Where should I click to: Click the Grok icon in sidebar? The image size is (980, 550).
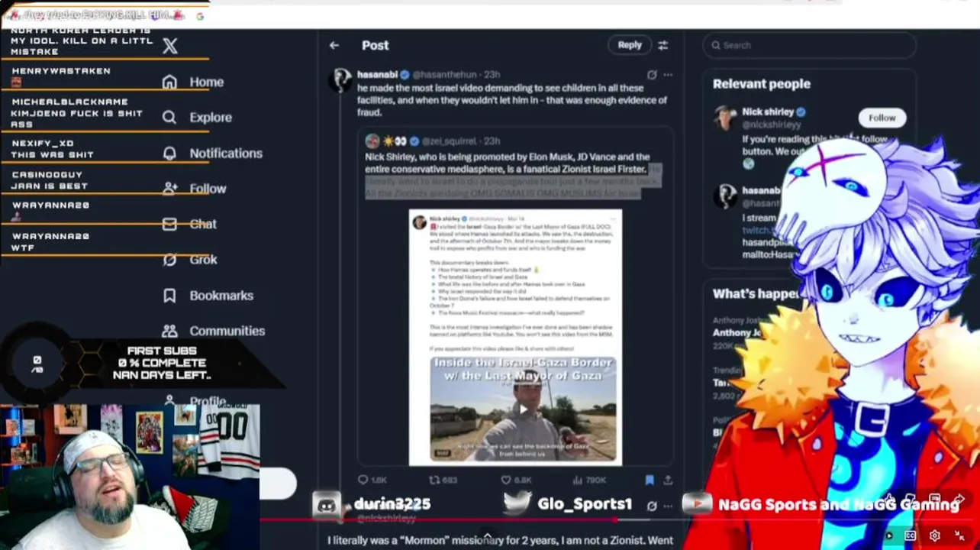tap(169, 260)
